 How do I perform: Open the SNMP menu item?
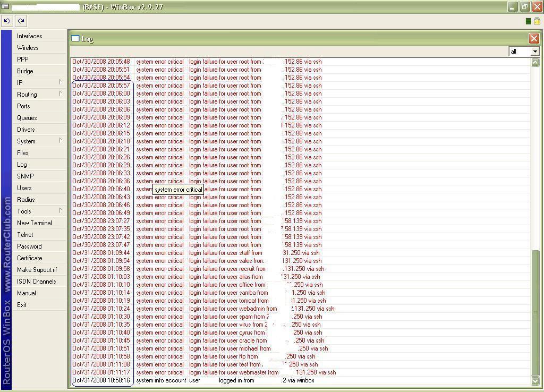point(39,176)
